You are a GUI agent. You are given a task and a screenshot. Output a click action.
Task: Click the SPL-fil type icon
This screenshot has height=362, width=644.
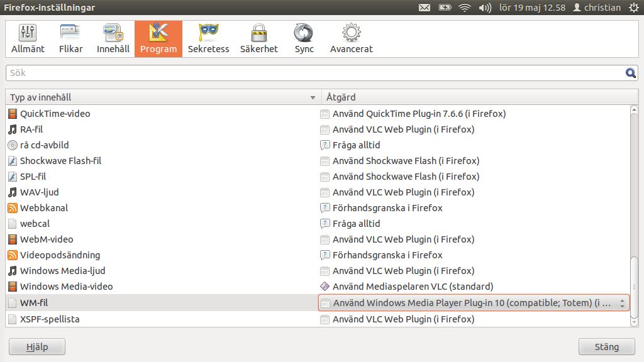pos(13,177)
